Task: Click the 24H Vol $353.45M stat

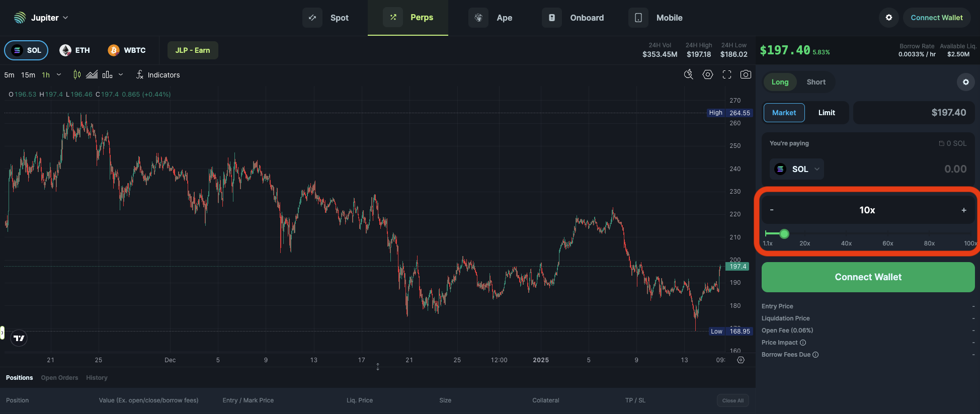Action: [x=660, y=50]
